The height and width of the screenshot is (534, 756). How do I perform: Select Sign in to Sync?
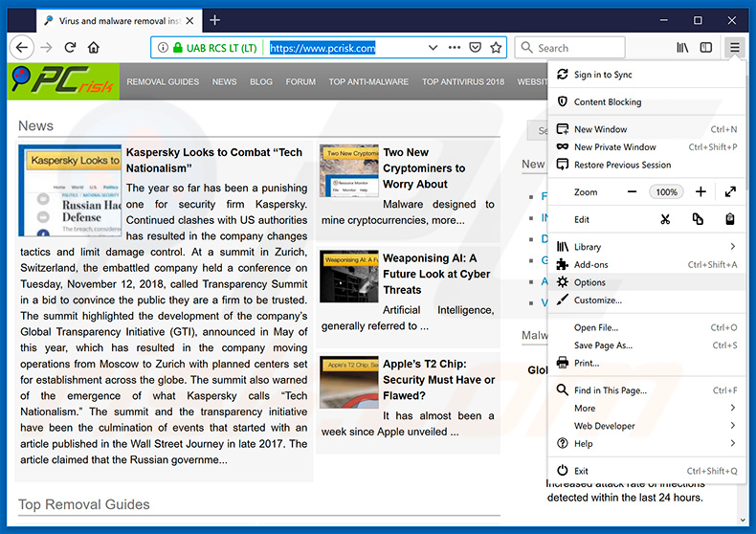click(646, 75)
